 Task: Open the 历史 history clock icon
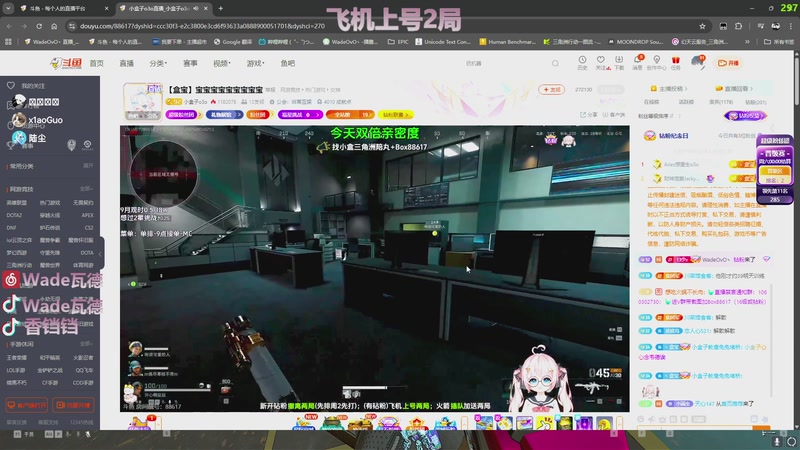click(582, 62)
